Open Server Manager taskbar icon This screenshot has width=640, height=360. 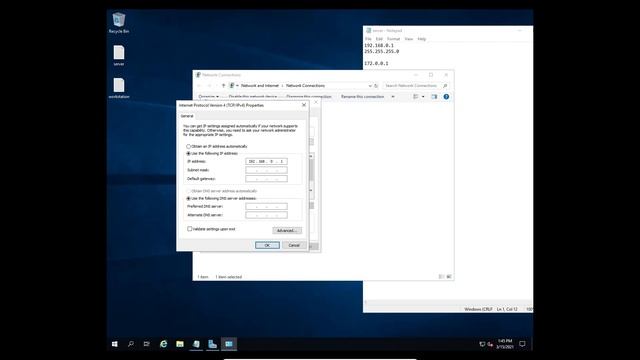pos(212,344)
